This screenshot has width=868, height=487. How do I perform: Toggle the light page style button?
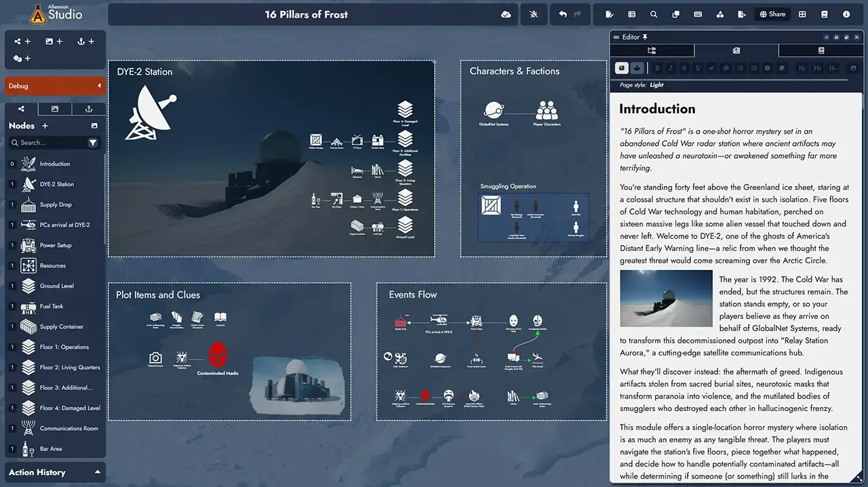click(622, 68)
